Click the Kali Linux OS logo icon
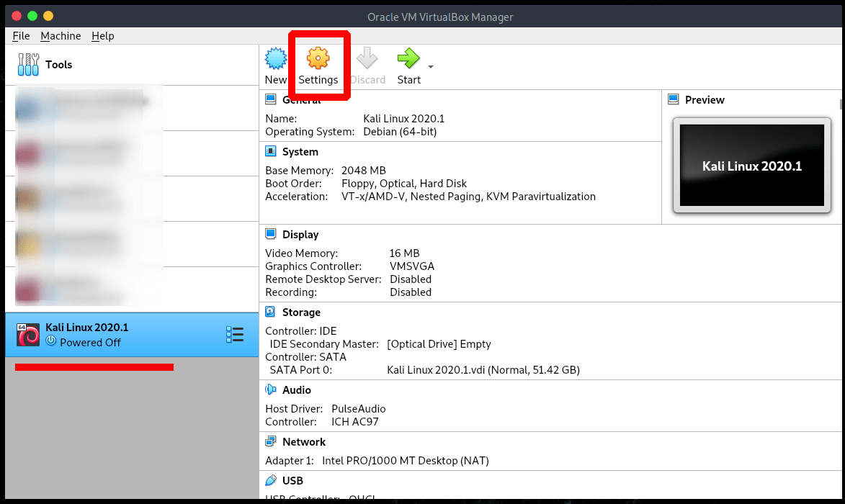The image size is (845, 504). tap(28, 334)
